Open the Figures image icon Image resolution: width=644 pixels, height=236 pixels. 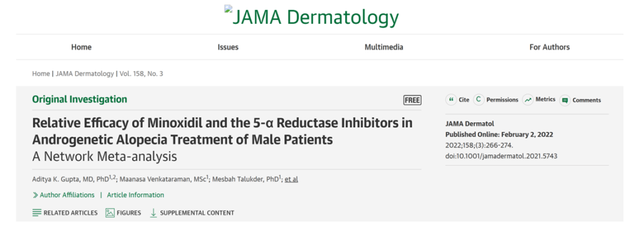pos(109,213)
